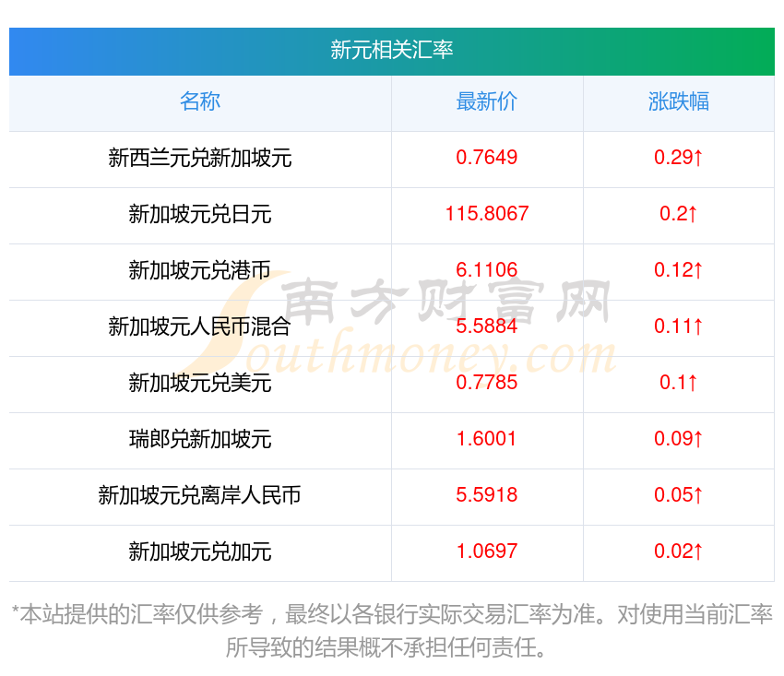Image resolution: width=784 pixels, height=676 pixels.
Task: Click the price 0.7785
Action: click(486, 383)
